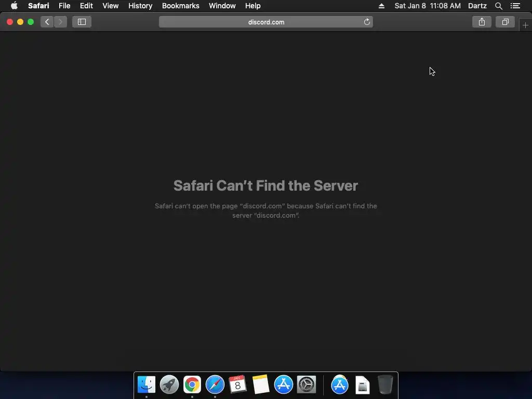Open Trash in the Dock
The height and width of the screenshot is (399, 532).
[x=385, y=384]
